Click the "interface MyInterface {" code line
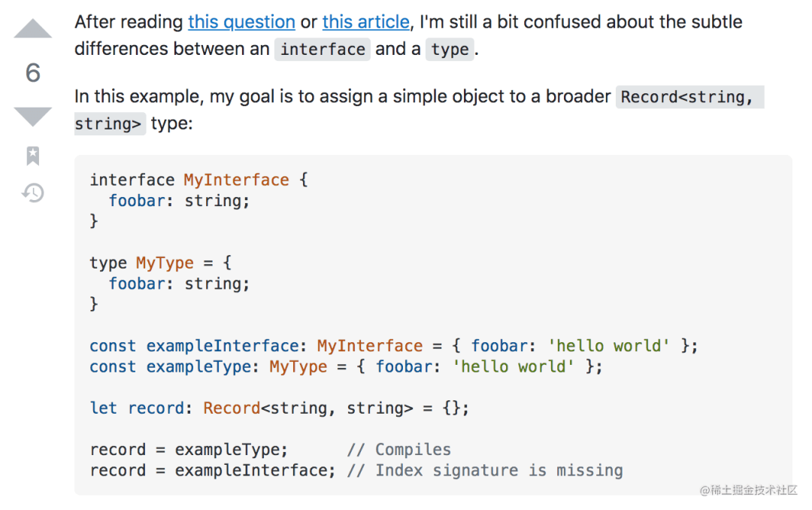812x510 pixels. point(198,180)
